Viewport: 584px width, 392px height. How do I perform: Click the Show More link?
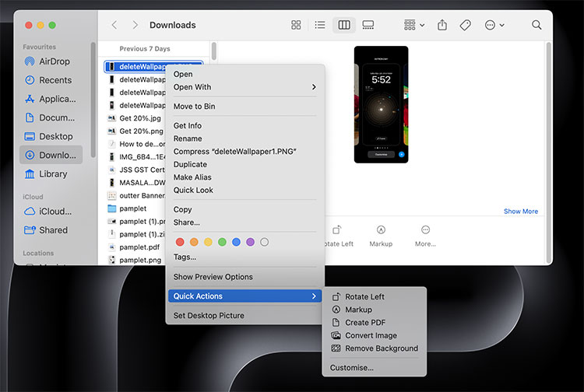(520, 212)
